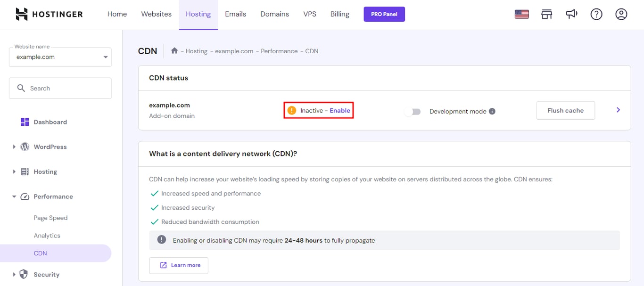Toggle Development mode on

[413, 111]
